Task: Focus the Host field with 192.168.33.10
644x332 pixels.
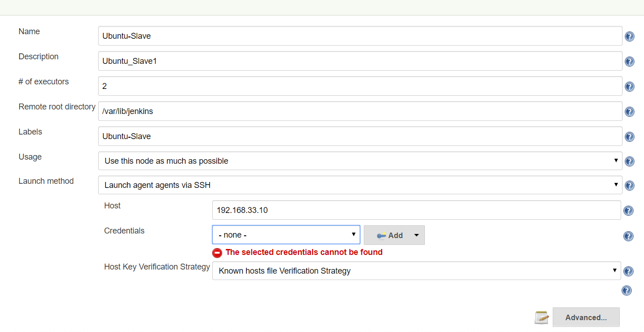Action: (416, 210)
